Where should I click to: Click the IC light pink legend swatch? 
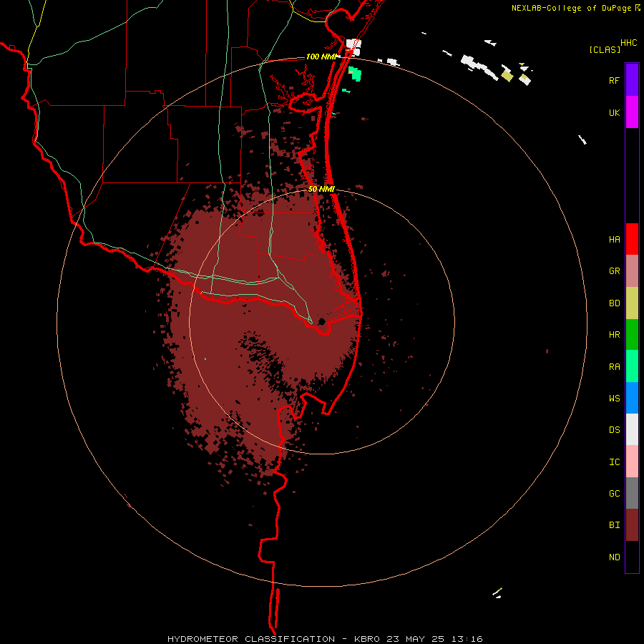pyautogui.click(x=632, y=462)
